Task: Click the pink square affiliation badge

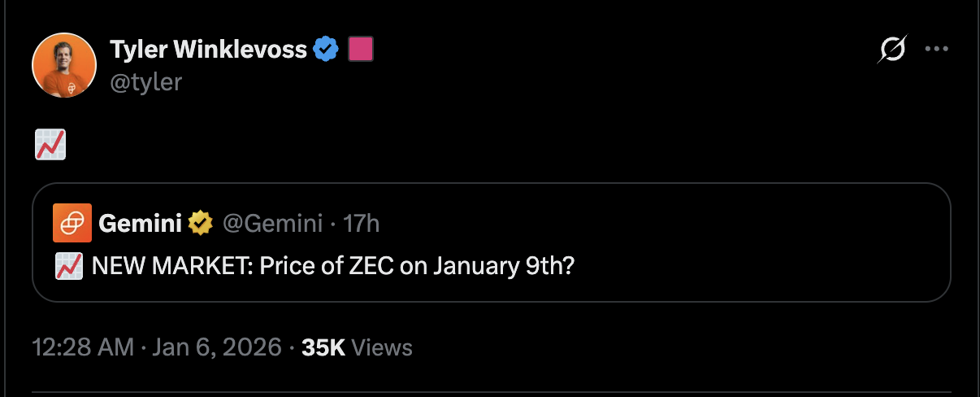Action: tap(361, 50)
